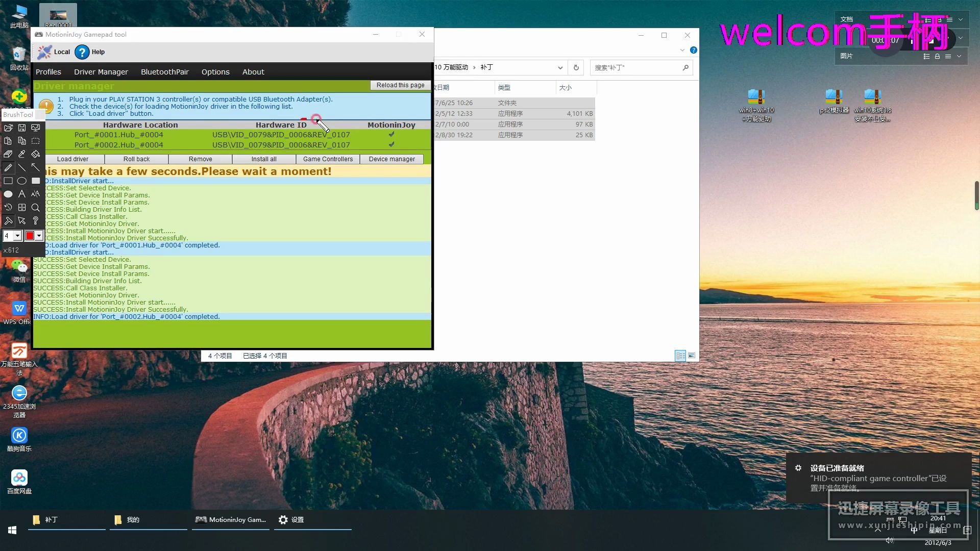The width and height of the screenshot is (980, 551).
Task: Click the BrushTool screen capture icon
Action: point(35,128)
